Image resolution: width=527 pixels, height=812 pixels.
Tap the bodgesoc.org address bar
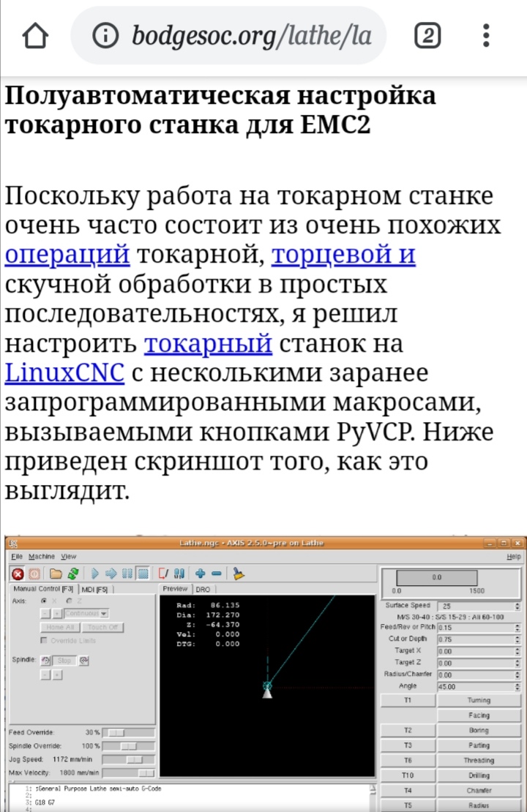(x=228, y=36)
